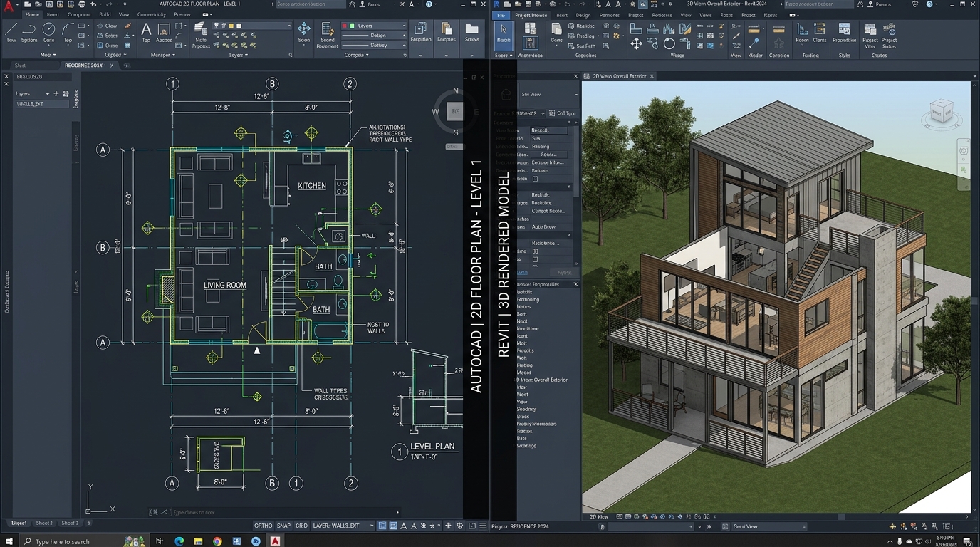
Task: Switch to the Design tab in Revit
Action: (583, 15)
